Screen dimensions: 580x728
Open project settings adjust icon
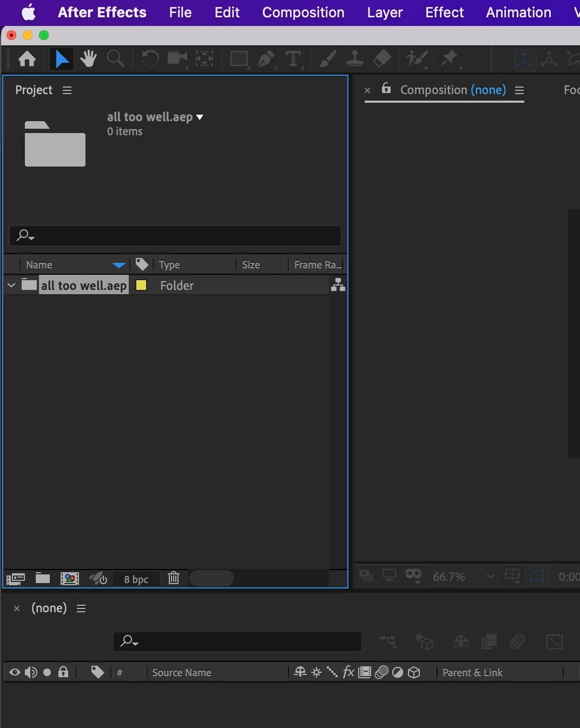pos(98,579)
